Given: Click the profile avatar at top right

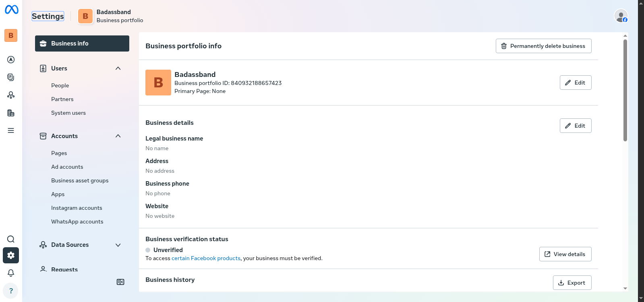Looking at the screenshot, I should pyautogui.click(x=621, y=16).
